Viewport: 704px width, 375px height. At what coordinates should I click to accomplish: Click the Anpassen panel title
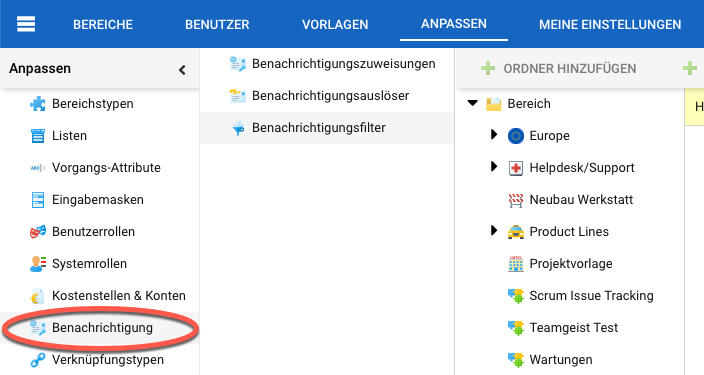pyautogui.click(x=40, y=69)
